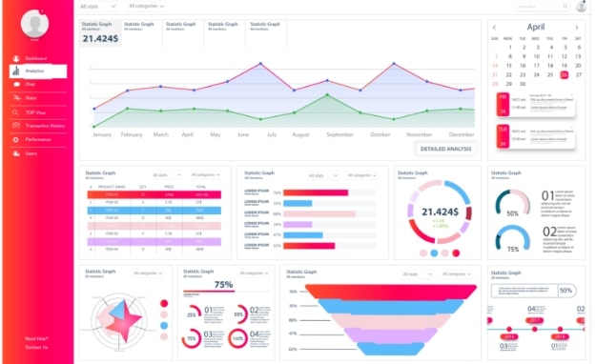Click the TOP View magnifier icon
Image resolution: width=596 pixels, height=364 pixels.
click(15, 112)
